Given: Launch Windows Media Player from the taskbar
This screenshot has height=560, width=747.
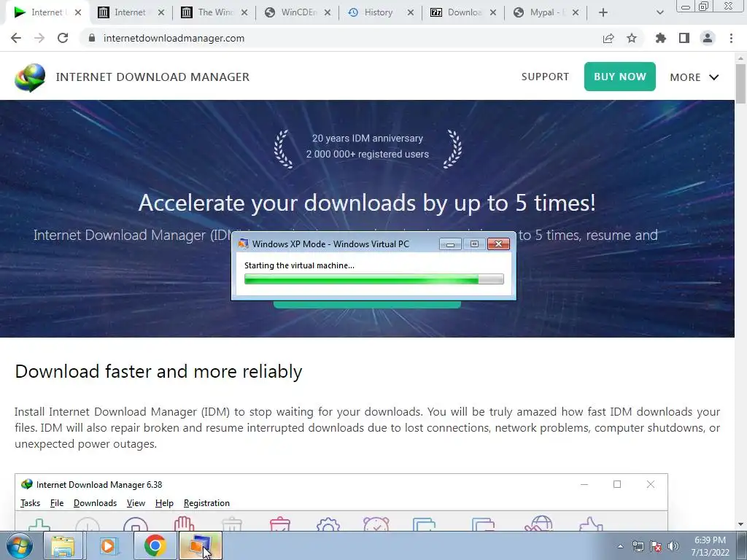Looking at the screenshot, I should [108, 546].
